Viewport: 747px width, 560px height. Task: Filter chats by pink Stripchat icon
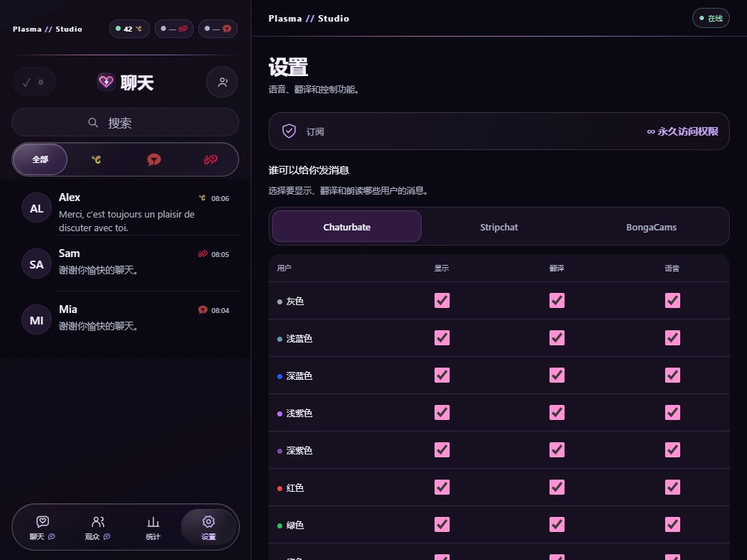210,159
